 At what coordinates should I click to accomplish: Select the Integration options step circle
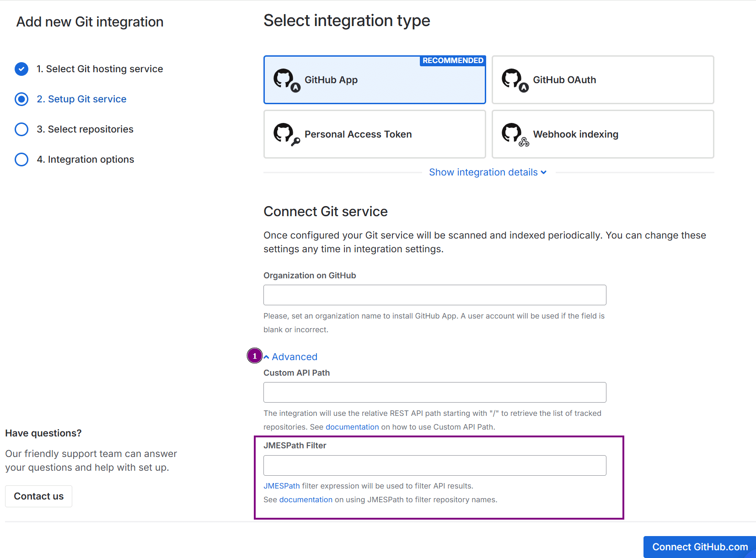click(21, 159)
